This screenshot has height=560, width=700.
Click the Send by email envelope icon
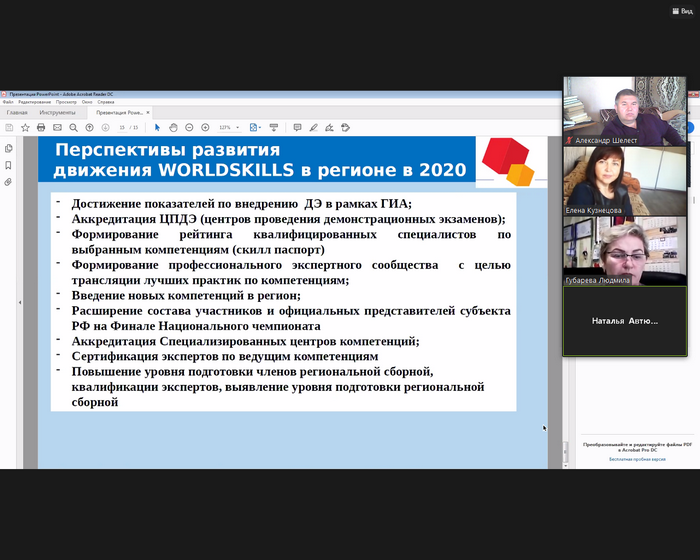[x=57, y=128]
